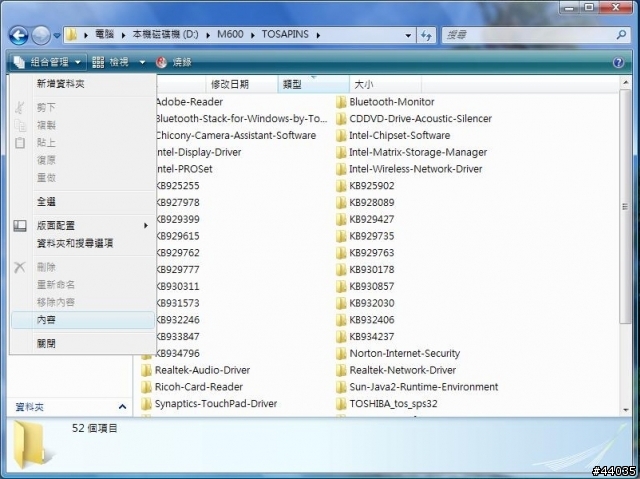This screenshot has width=640, height=479.
Task: Open the 版面配置 submenu
Action: click(x=83, y=225)
